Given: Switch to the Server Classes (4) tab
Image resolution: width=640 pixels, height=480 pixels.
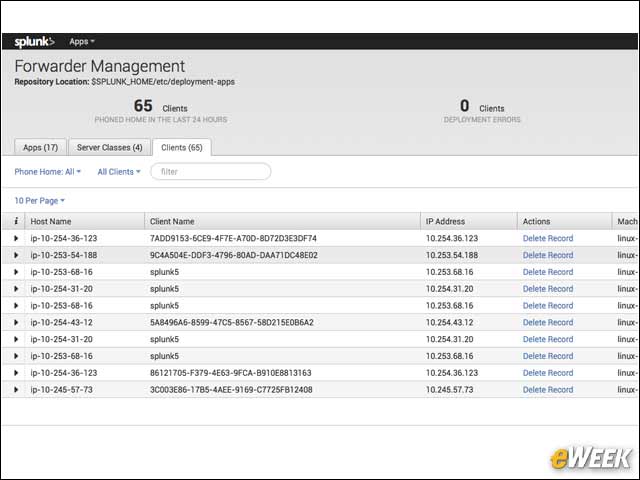Looking at the screenshot, I should (x=109, y=147).
